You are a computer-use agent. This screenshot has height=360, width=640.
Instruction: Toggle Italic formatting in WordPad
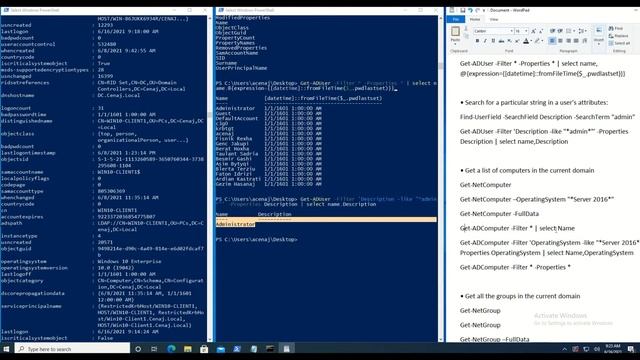485,41
